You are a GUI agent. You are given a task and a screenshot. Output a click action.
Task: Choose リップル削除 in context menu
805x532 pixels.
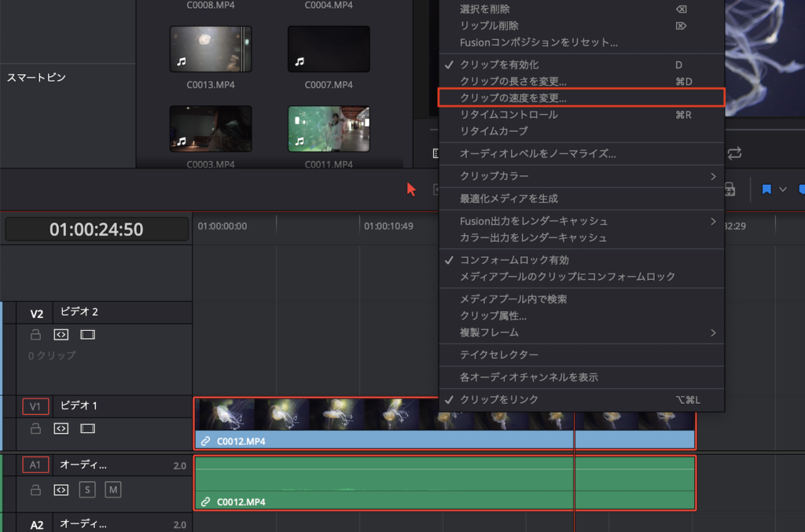coord(581,26)
